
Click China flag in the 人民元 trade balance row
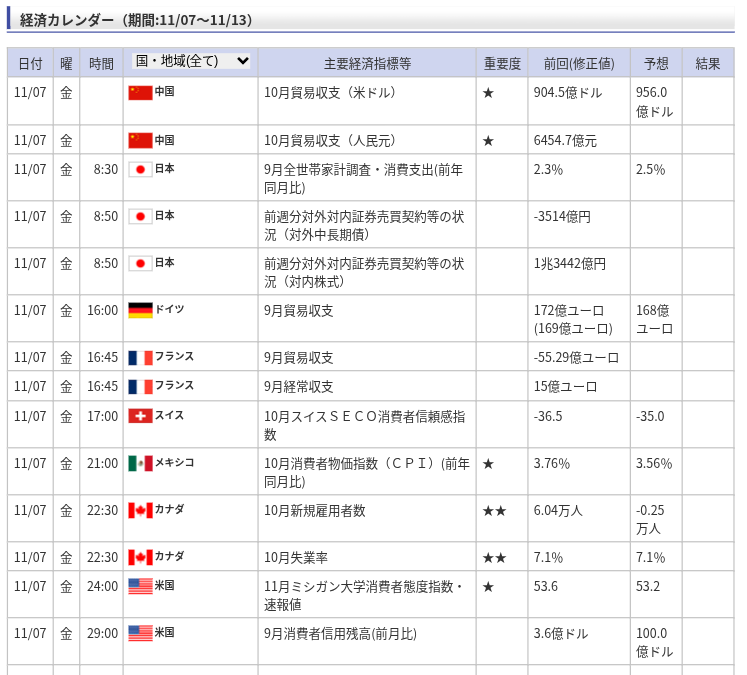pos(140,140)
